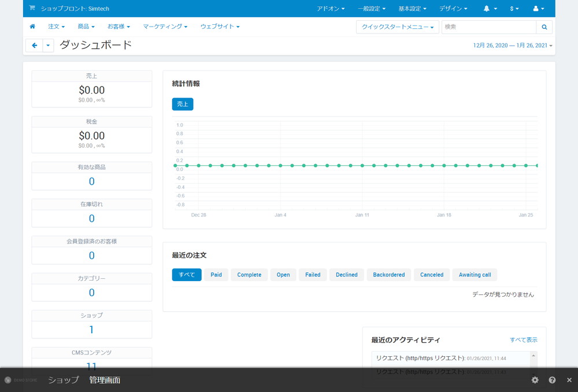The image size is (578, 392).
Task: Open the クイックスタートメニュー dropdown
Action: click(x=398, y=27)
